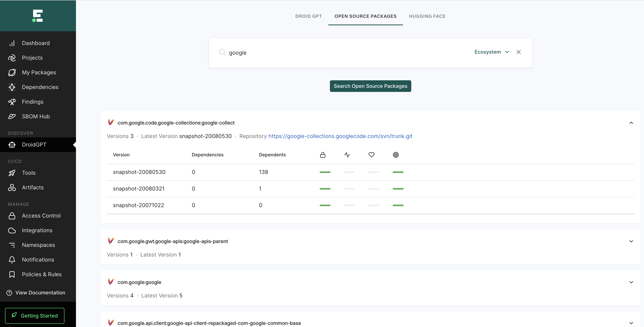Image resolution: width=644 pixels, height=327 pixels.
Task: Open Dashboard from the sidebar
Action: coord(38,43)
